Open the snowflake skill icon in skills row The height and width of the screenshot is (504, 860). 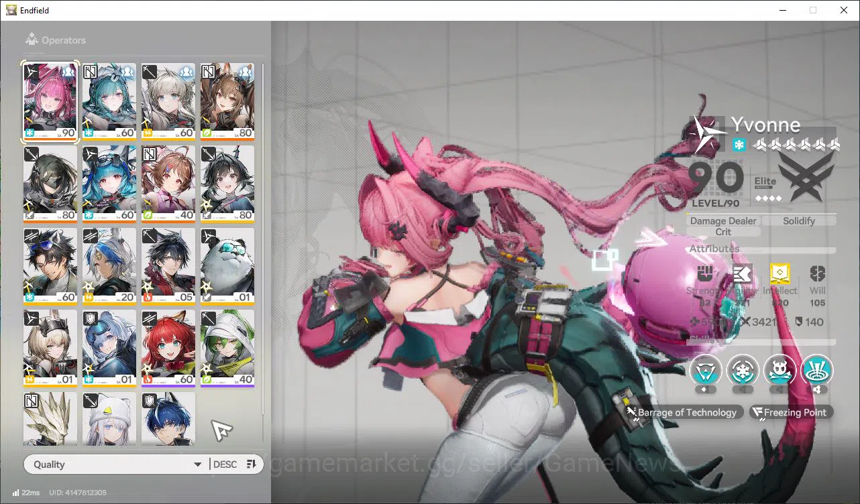coord(743,370)
